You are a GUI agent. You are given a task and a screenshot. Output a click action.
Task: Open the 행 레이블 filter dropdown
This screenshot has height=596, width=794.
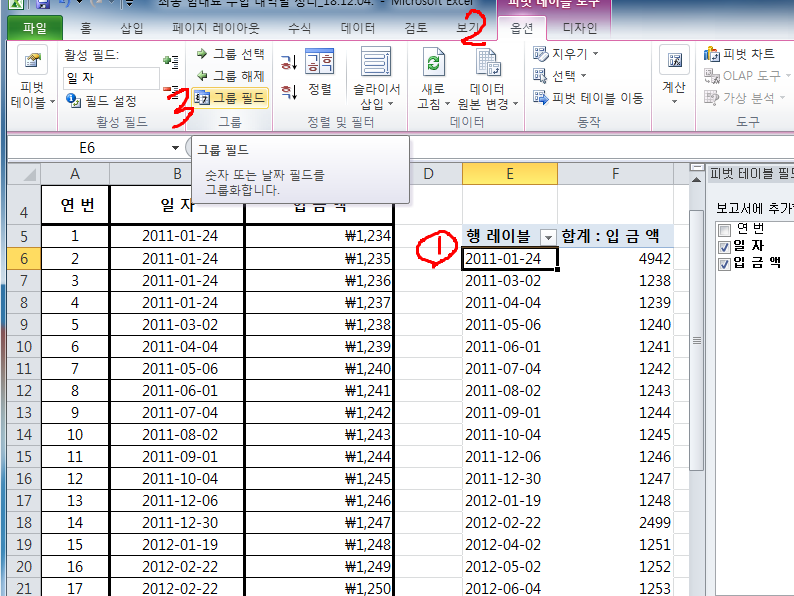[x=548, y=236]
